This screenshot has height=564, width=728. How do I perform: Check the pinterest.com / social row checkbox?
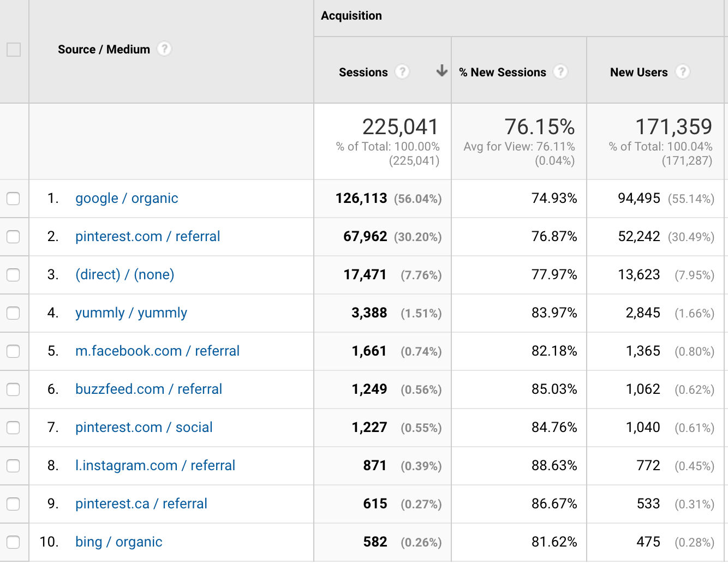[x=13, y=428]
